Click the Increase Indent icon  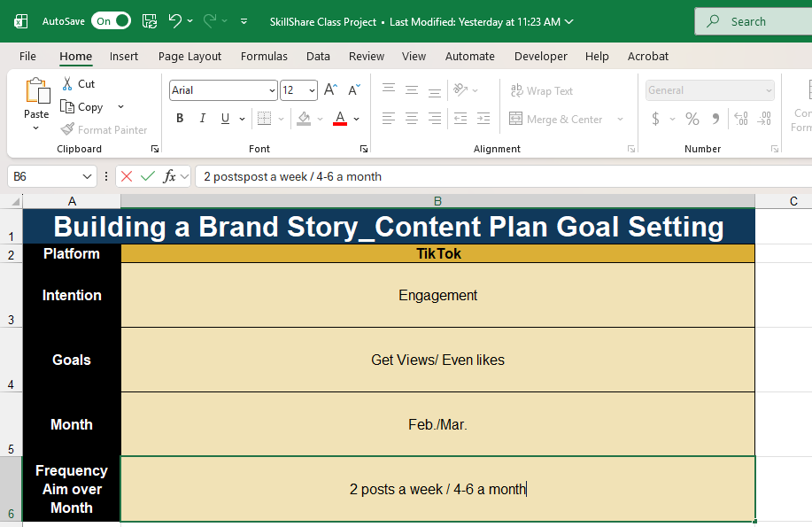[x=483, y=119]
